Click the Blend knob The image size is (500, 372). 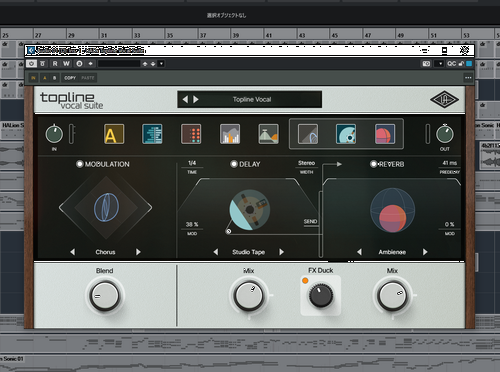coord(105,296)
